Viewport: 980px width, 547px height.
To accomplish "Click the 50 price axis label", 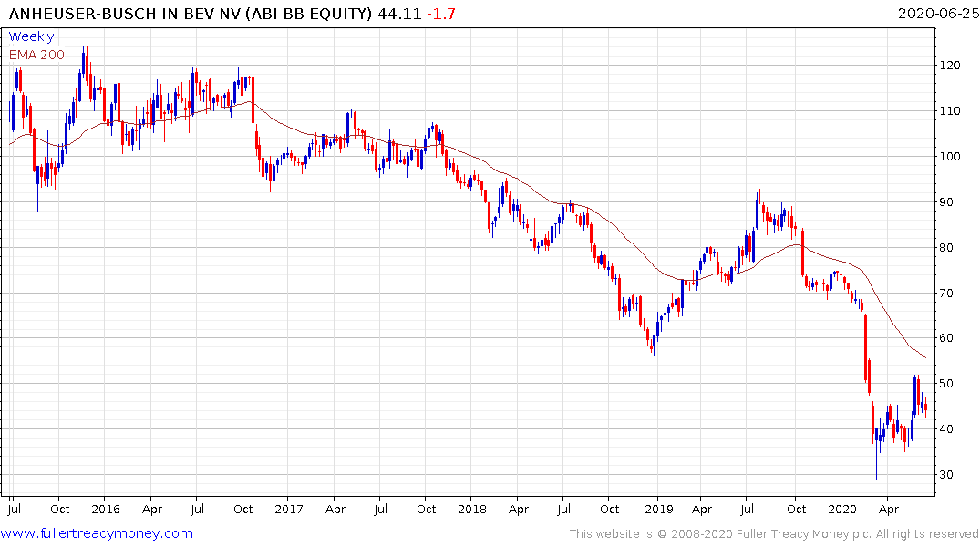I will pyautogui.click(x=946, y=383).
